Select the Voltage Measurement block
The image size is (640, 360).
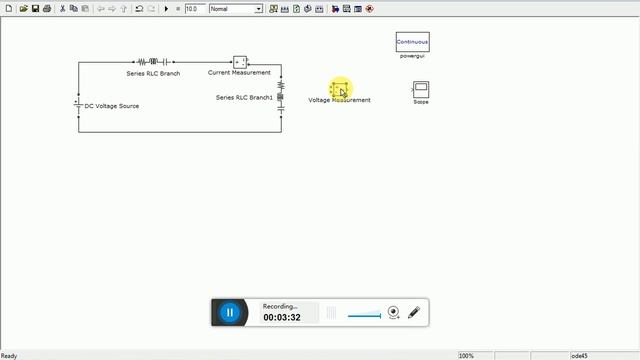[339, 89]
